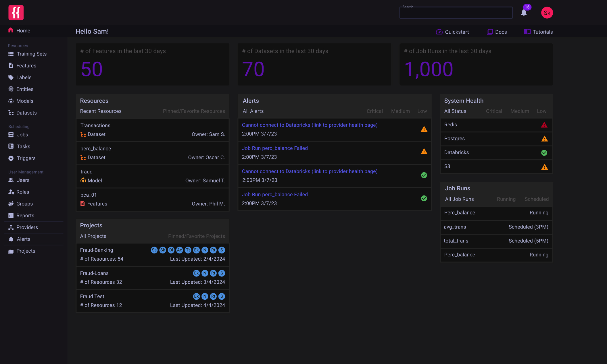Filter alerts by Critical severity
Image resolution: width=607 pixels, height=364 pixels.
coord(374,111)
